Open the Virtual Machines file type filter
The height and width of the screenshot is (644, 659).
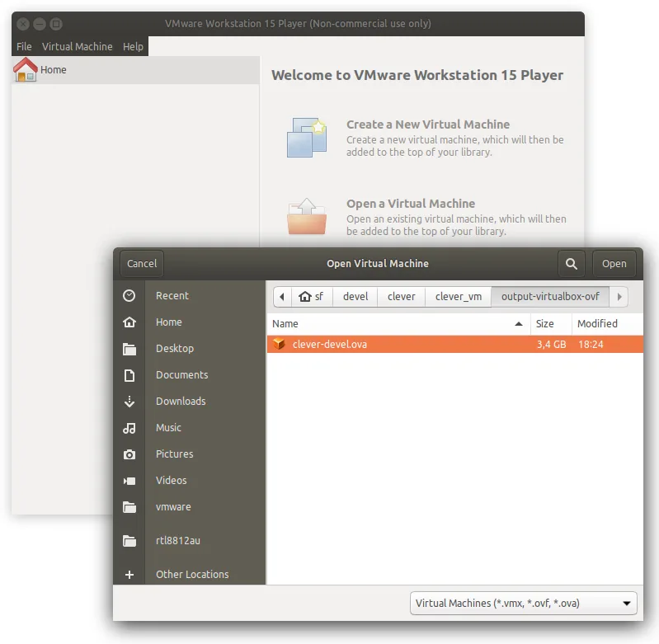(523, 604)
